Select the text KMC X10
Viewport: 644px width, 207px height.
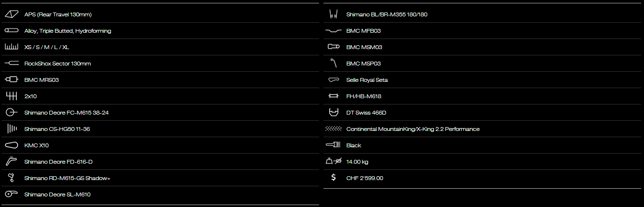tap(37, 145)
